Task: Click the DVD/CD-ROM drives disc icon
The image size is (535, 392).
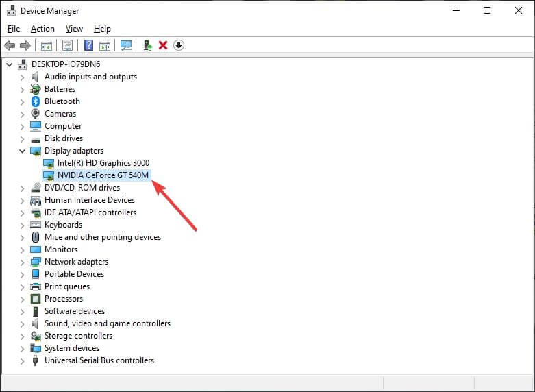Action: point(36,188)
